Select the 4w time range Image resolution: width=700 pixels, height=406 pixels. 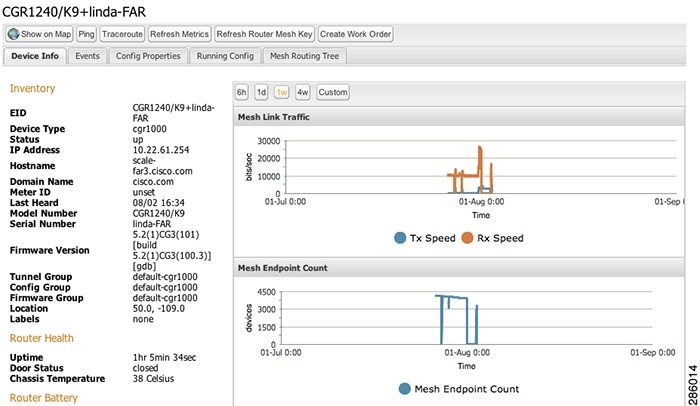[x=302, y=92]
